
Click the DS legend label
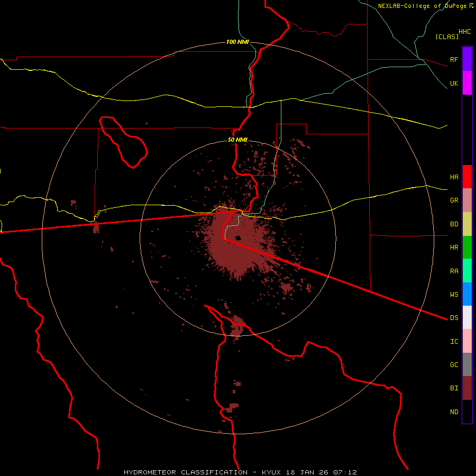click(x=454, y=317)
